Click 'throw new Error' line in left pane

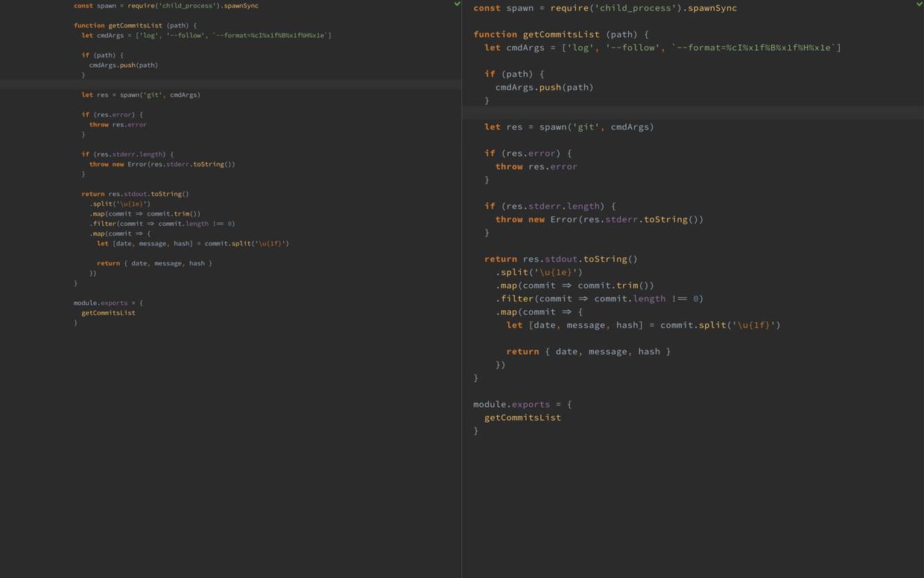pos(162,164)
